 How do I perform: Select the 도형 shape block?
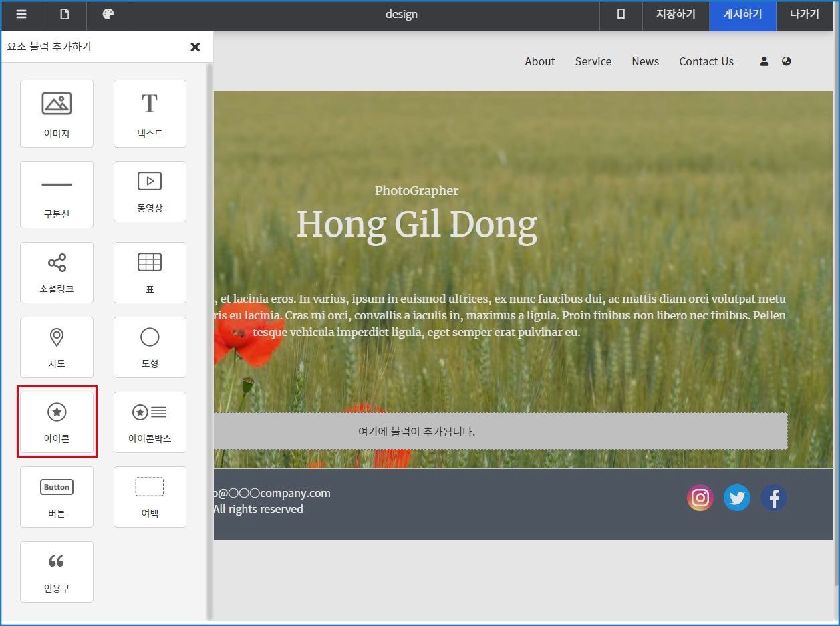coord(150,347)
